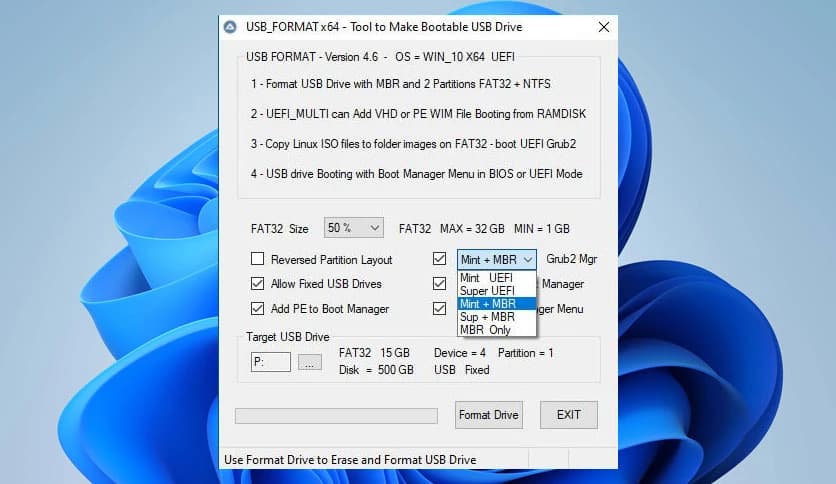This screenshot has width=836, height=484.
Task: Toggle Add PE to Boot Manager checkbox
Action: [x=258, y=309]
